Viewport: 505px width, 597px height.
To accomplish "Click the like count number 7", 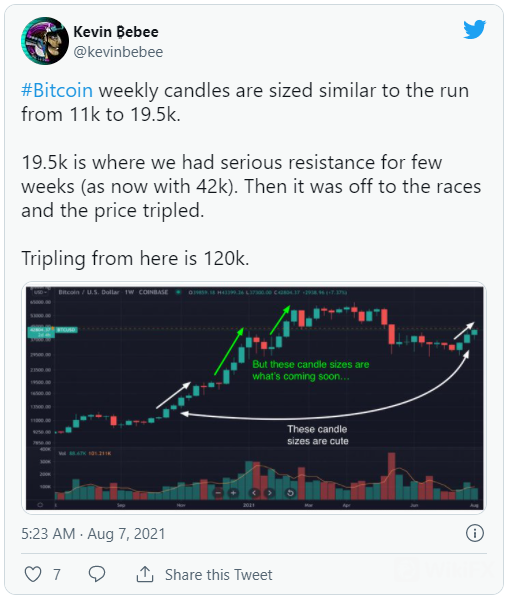I will 57,575.
